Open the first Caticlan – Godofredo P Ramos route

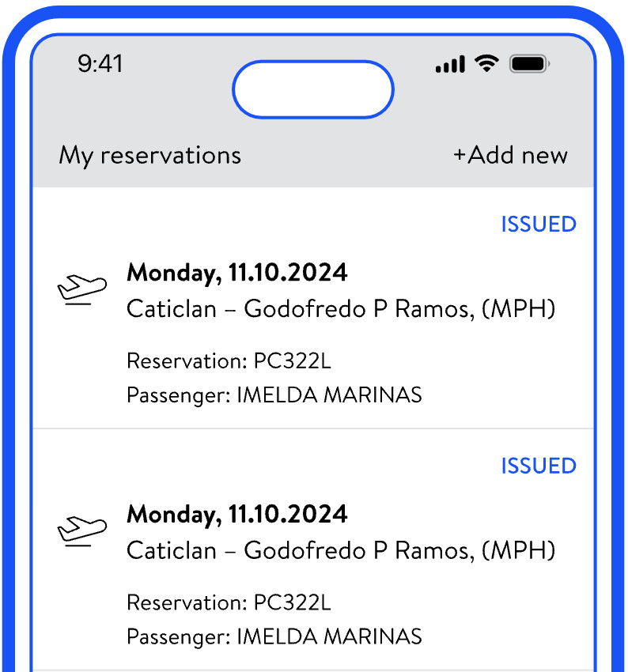tap(341, 309)
